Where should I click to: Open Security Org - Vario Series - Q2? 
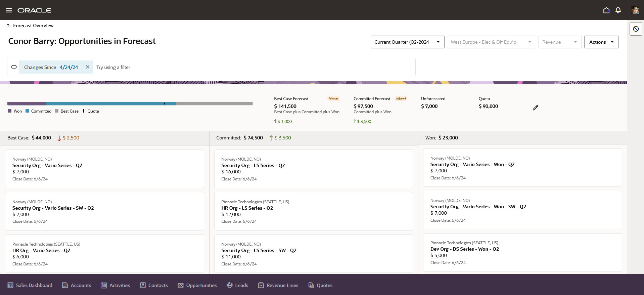tap(47, 165)
